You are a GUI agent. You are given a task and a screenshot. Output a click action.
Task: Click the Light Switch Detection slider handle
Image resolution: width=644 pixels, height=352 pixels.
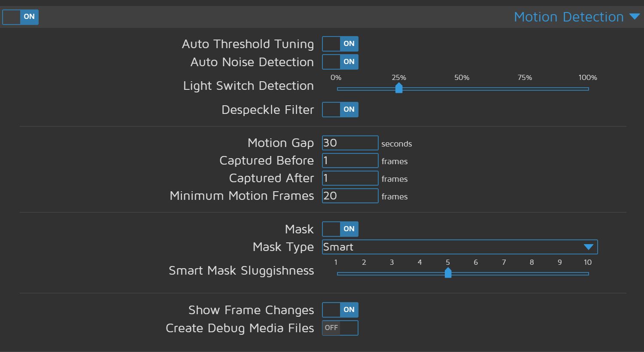coord(399,88)
